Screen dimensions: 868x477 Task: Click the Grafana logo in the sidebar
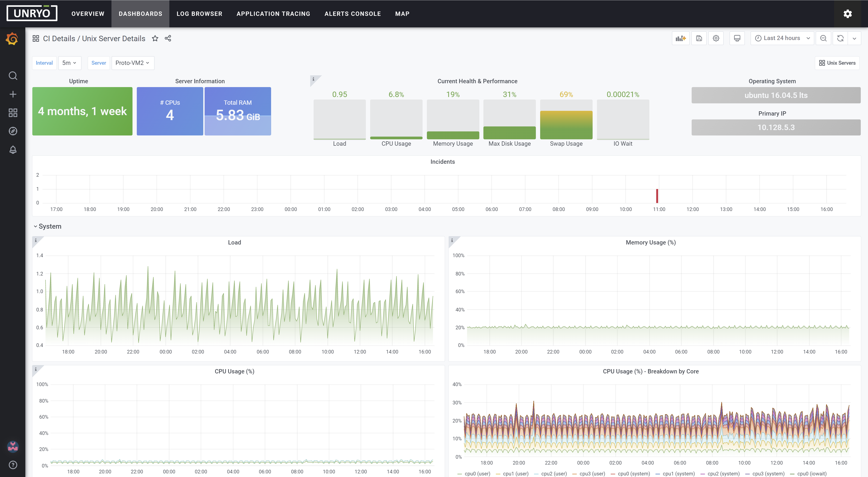pos(12,39)
